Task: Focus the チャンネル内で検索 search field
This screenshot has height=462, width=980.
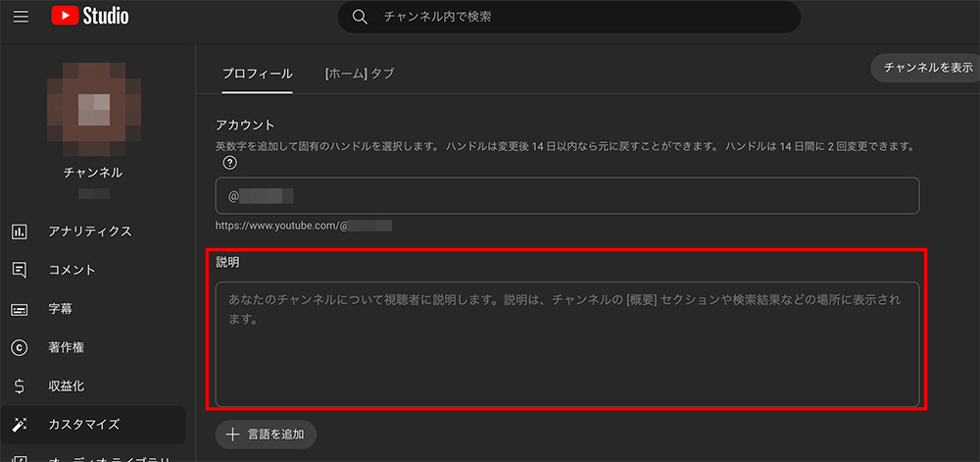Action: (x=568, y=17)
